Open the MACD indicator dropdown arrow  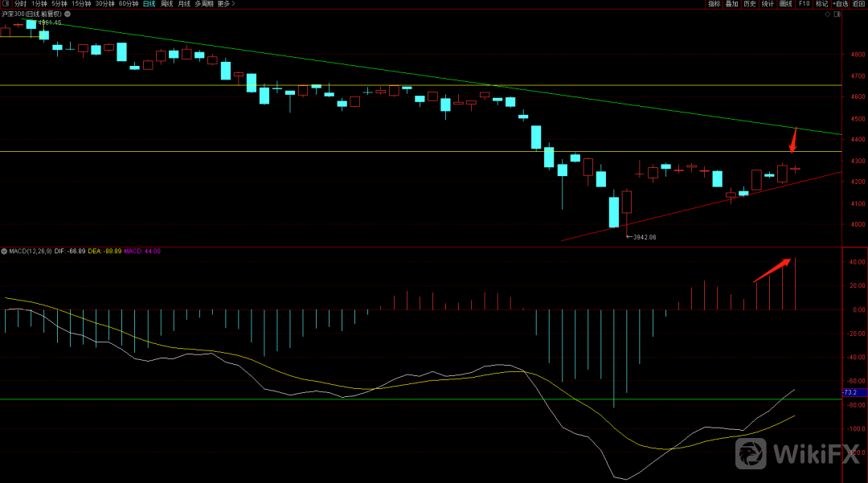4,252
